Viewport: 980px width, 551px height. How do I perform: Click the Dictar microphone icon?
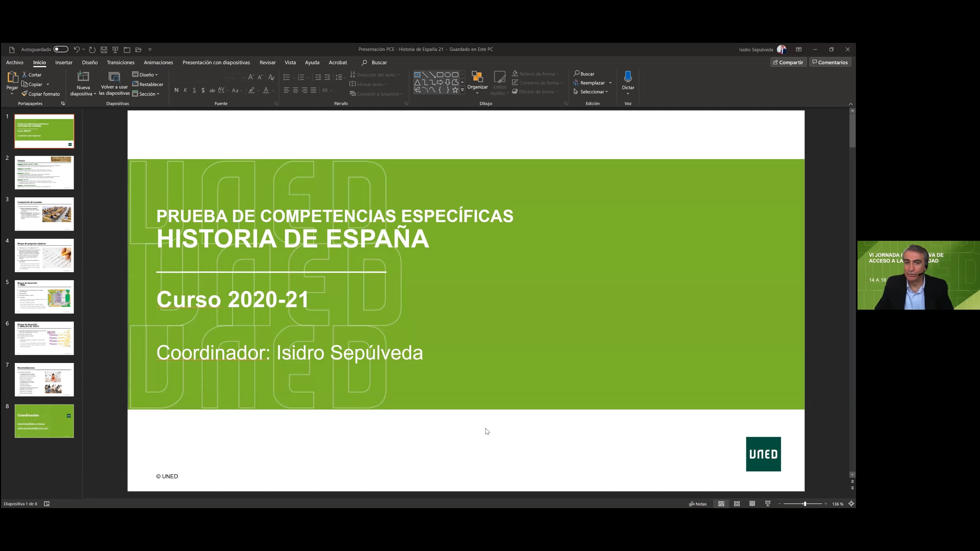point(628,77)
